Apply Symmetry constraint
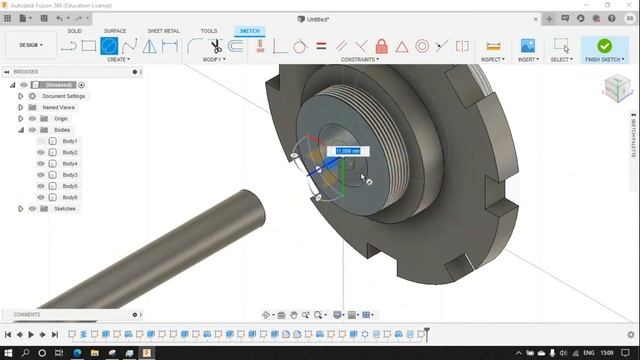 tap(462, 46)
